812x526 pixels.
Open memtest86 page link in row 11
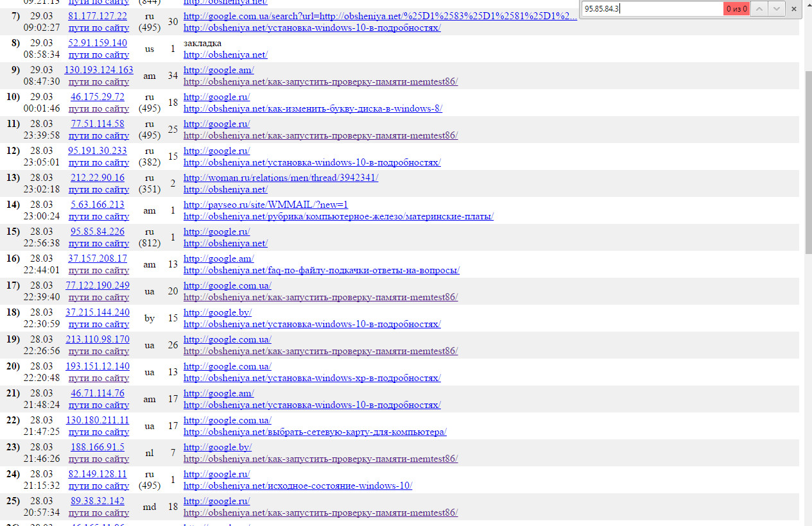tap(320, 136)
